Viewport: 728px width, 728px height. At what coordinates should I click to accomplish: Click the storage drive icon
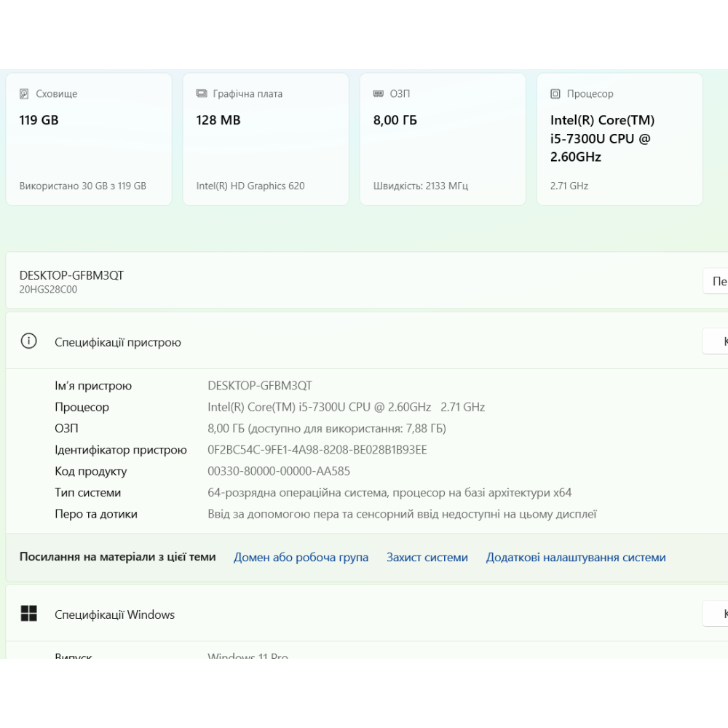coord(25,94)
